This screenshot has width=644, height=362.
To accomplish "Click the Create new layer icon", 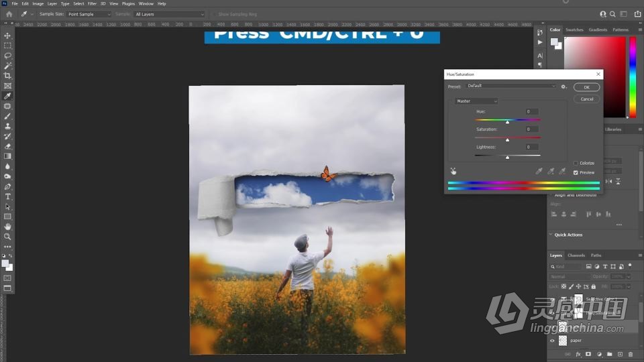I will [620, 354].
